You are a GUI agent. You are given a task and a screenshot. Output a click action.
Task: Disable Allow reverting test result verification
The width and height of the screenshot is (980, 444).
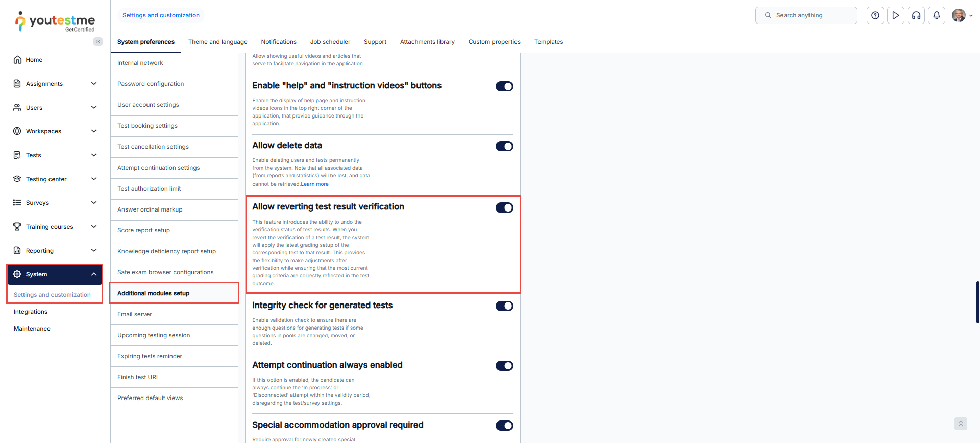tap(504, 207)
